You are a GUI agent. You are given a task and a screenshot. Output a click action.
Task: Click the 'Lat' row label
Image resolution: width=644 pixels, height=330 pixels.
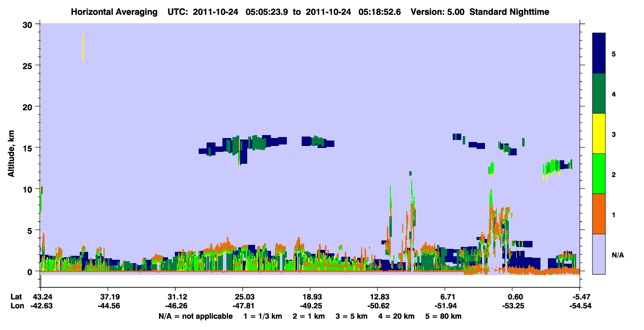tap(16, 297)
